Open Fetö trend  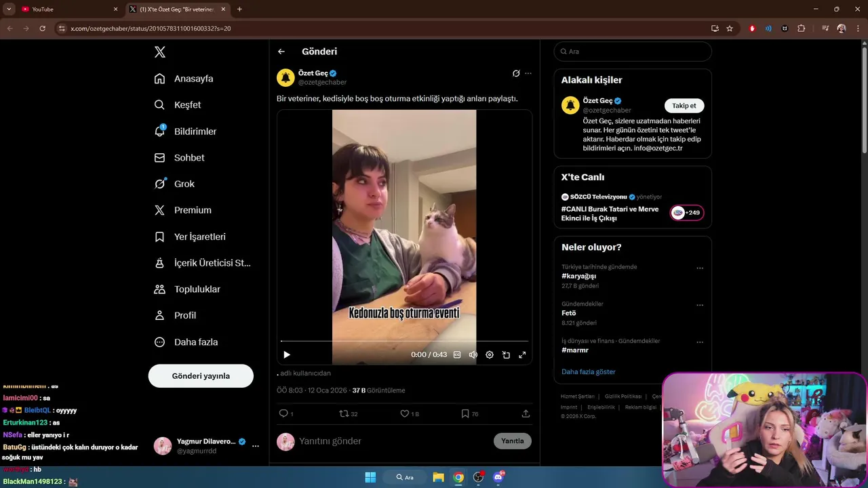(568, 313)
